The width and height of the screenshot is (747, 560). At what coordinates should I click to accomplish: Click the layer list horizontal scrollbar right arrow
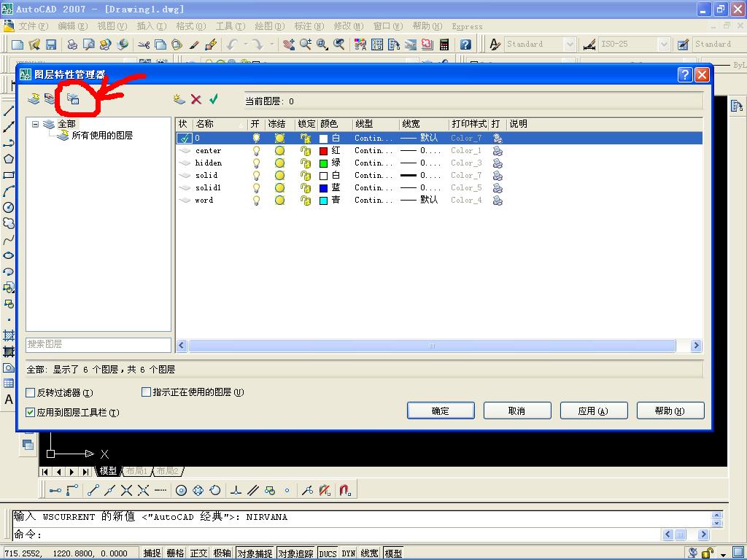coord(696,346)
